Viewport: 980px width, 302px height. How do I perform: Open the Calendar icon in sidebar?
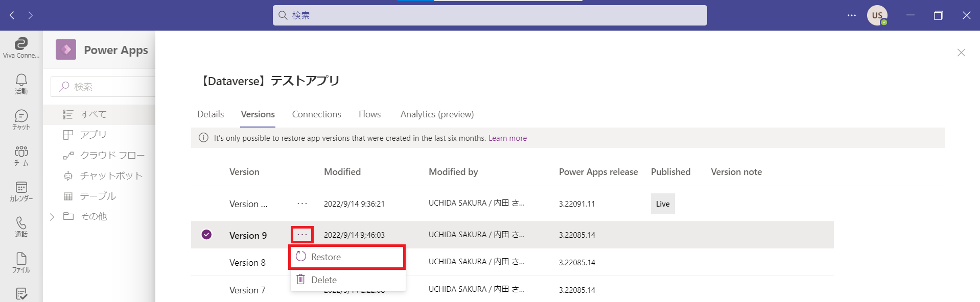21,191
